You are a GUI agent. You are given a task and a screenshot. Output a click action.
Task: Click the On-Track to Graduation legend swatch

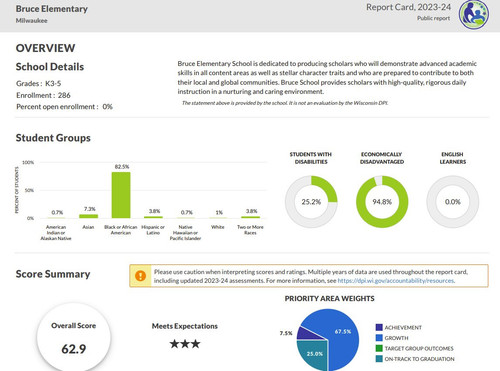379,359
